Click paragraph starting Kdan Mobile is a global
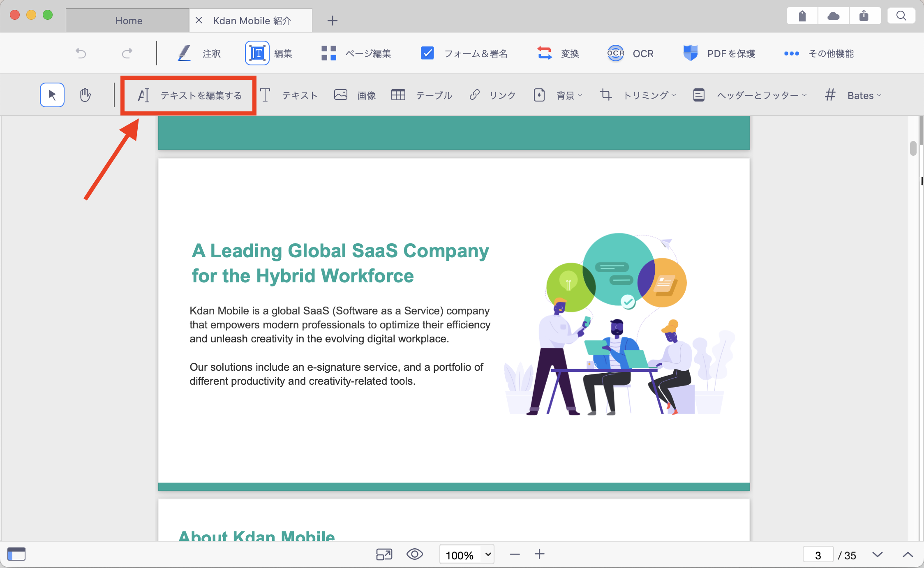Screen dimensions: 924x568 [340, 325]
